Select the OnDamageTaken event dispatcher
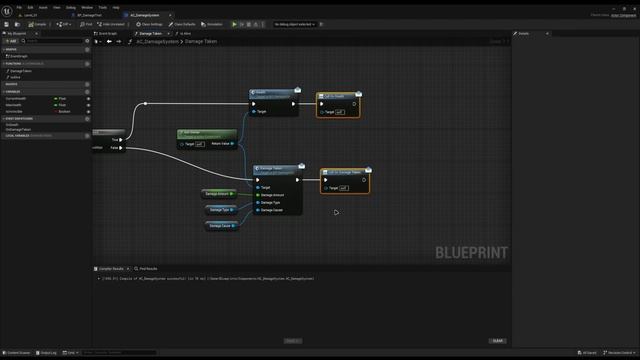This screenshot has width=640, height=360. (x=18, y=129)
